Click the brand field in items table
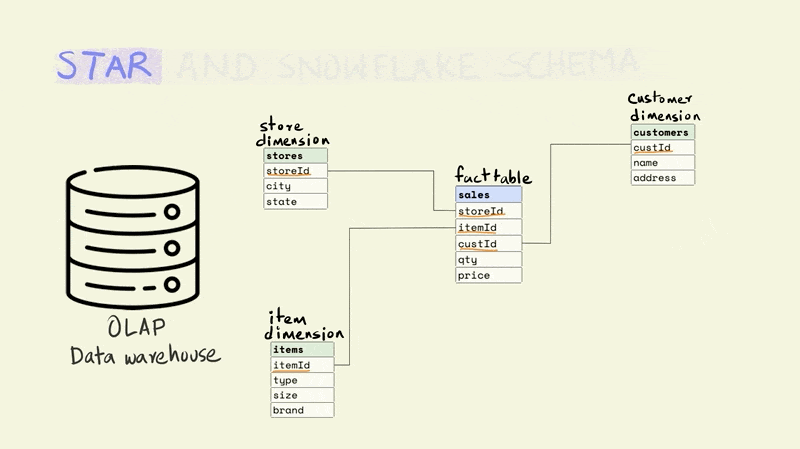This screenshot has width=800, height=449. click(301, 410)
